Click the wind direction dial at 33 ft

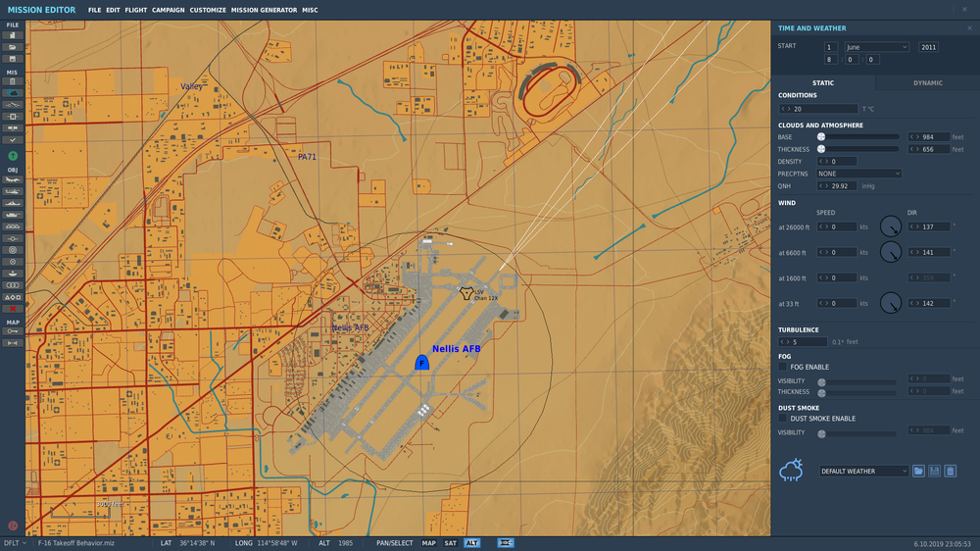point(890,303)
